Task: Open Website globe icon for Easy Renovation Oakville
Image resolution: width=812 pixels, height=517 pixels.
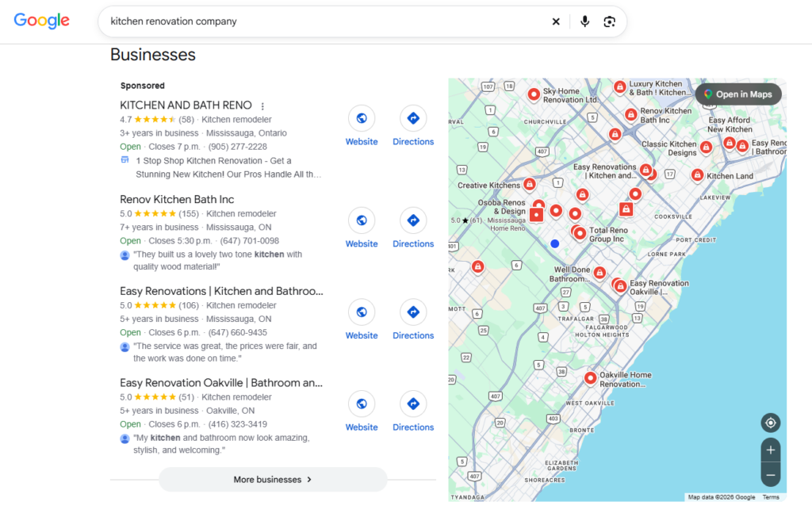Action: click(x=362, y=404)
